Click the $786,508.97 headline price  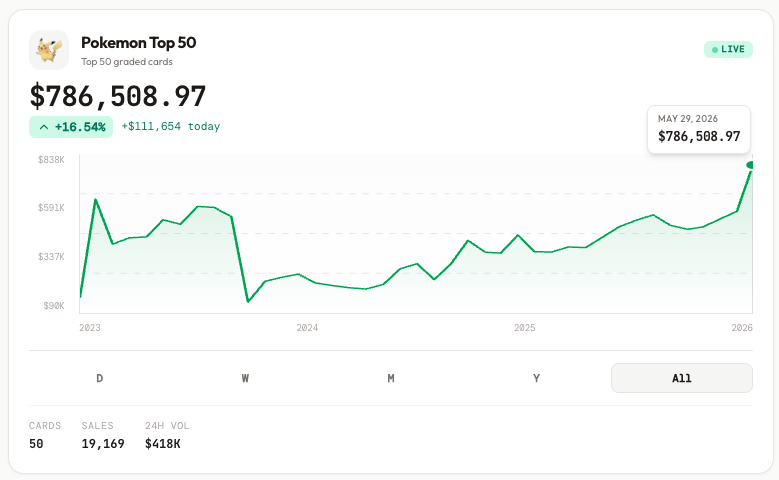pos(118,96)
